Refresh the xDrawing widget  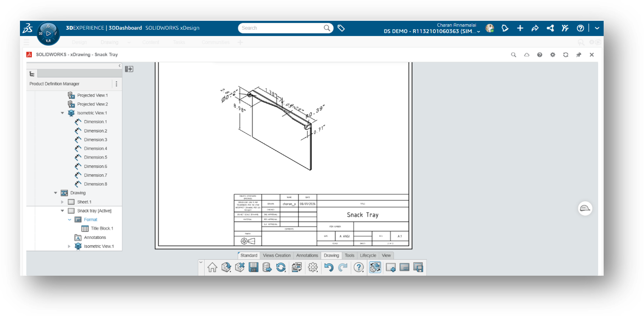pos(565,55)
